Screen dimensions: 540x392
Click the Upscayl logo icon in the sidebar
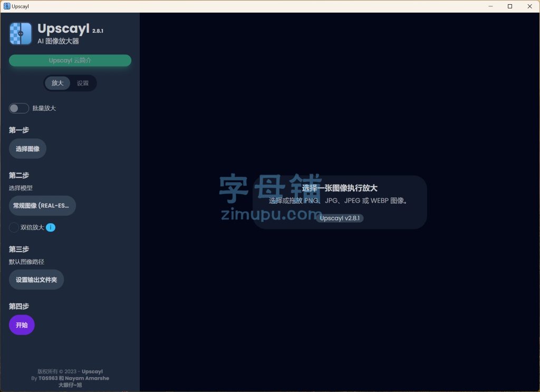pyautogui.click(x=21, y=33)
